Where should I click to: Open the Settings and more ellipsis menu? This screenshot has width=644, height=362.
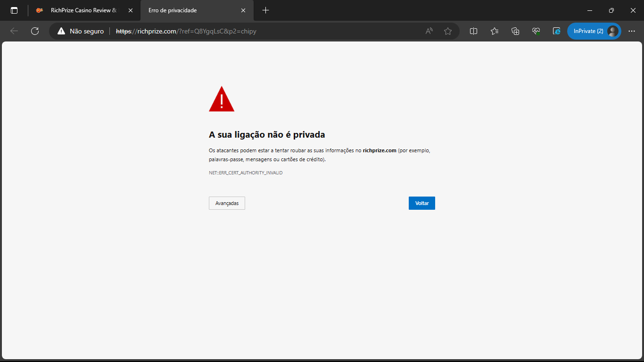[x=632, y=31]
